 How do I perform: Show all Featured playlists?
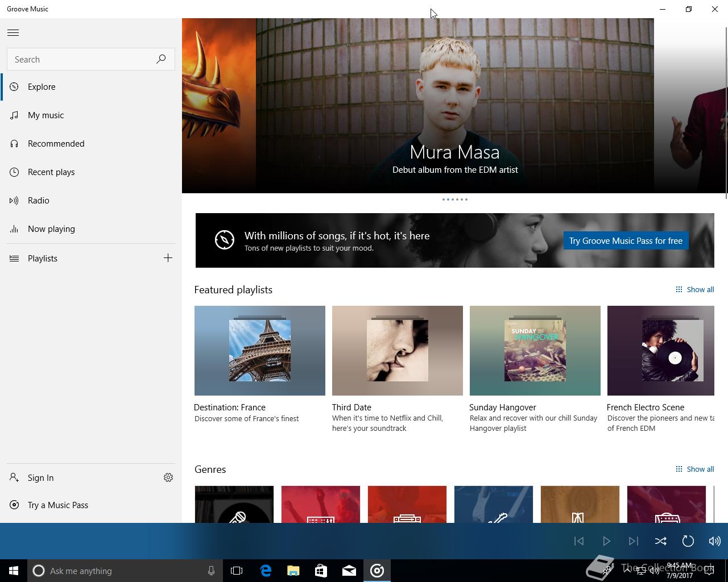tap(694, 290)
